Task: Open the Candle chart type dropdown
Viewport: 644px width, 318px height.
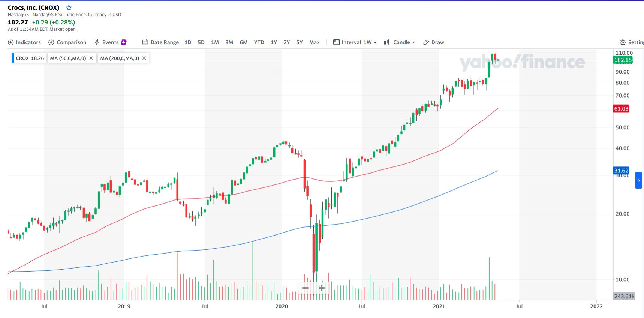Action: (399, 42)
